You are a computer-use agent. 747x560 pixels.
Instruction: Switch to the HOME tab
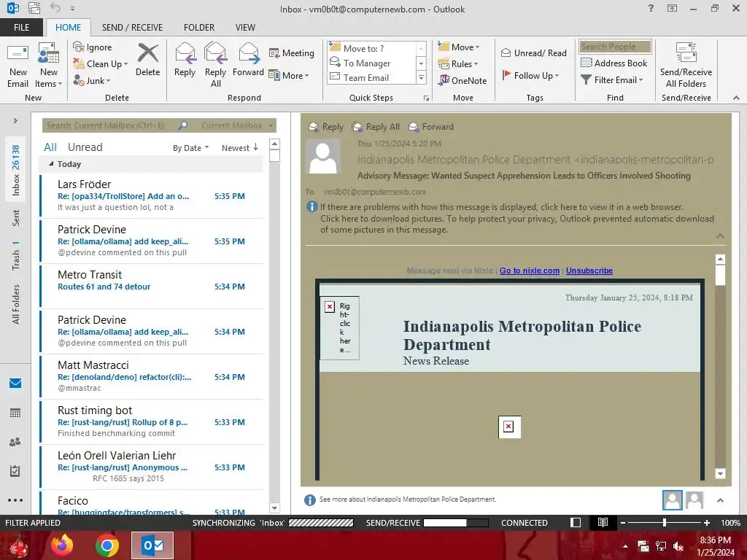coord(68,27)
